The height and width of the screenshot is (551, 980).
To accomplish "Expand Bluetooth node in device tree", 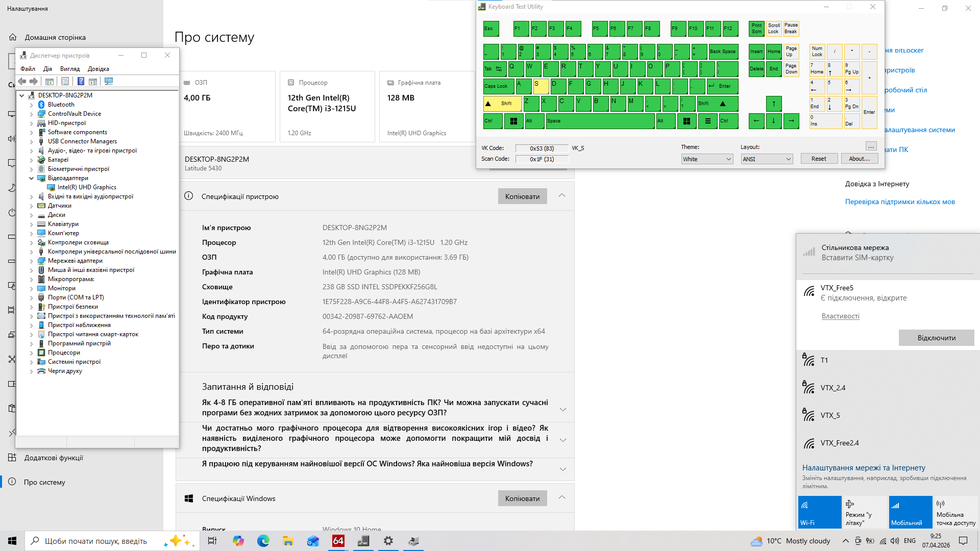I will [x=32, y=105].
